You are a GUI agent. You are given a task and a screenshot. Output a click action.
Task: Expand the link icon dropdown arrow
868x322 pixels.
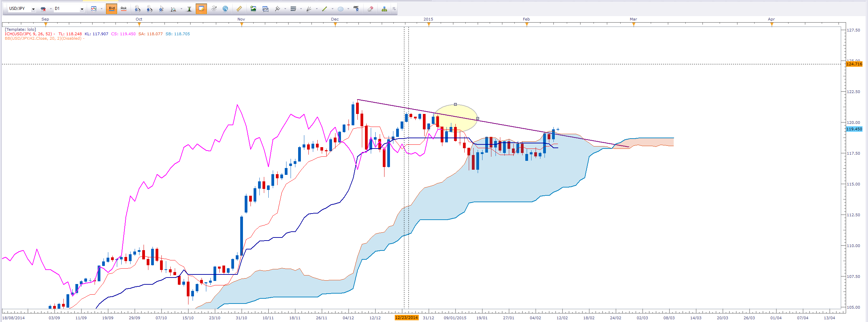pos(51,9)
